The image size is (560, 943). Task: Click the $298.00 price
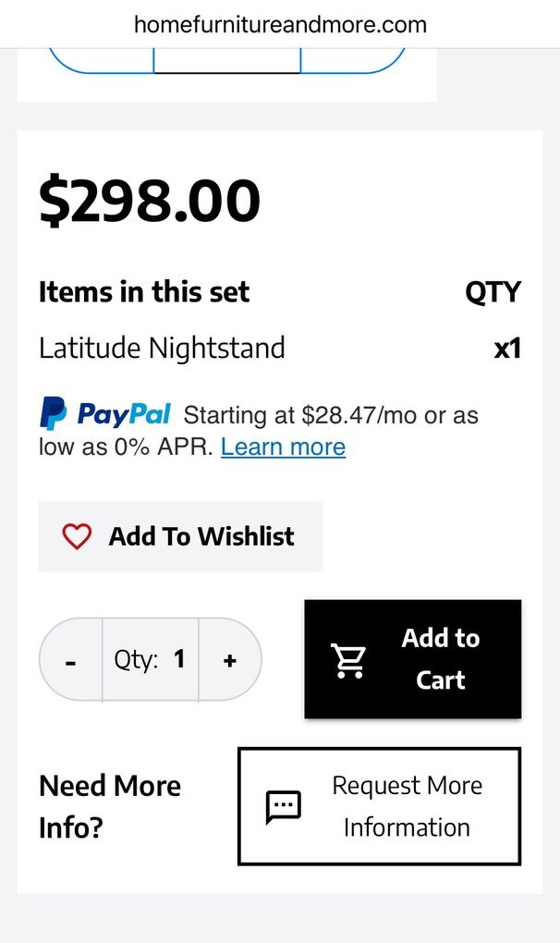click(x=150, y=202)
